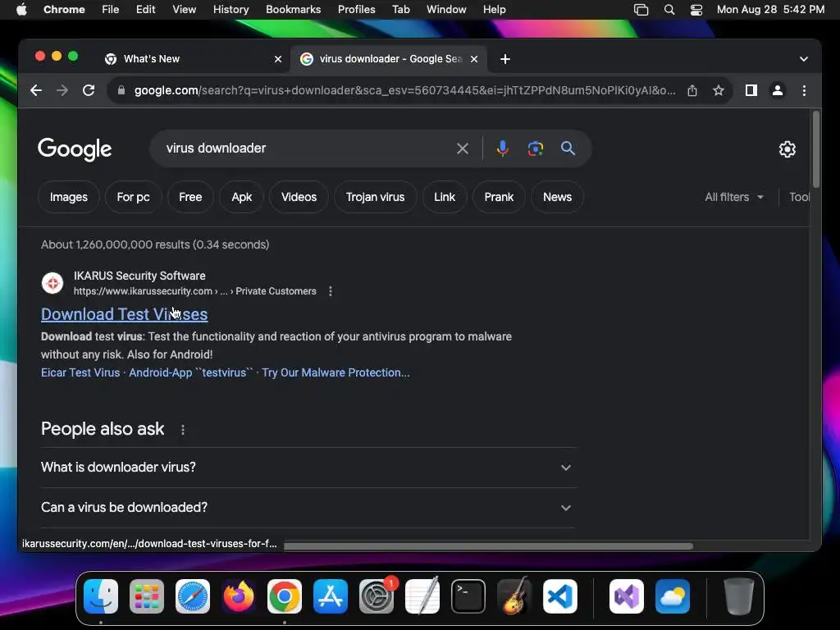Open Visual Studio from the dock

(x=626, y=596)
